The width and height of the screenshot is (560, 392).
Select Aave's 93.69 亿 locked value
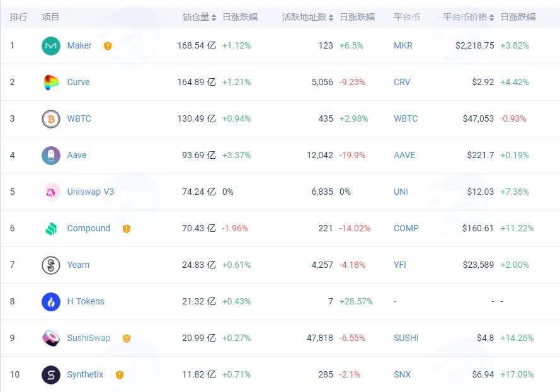coord(199,156)
